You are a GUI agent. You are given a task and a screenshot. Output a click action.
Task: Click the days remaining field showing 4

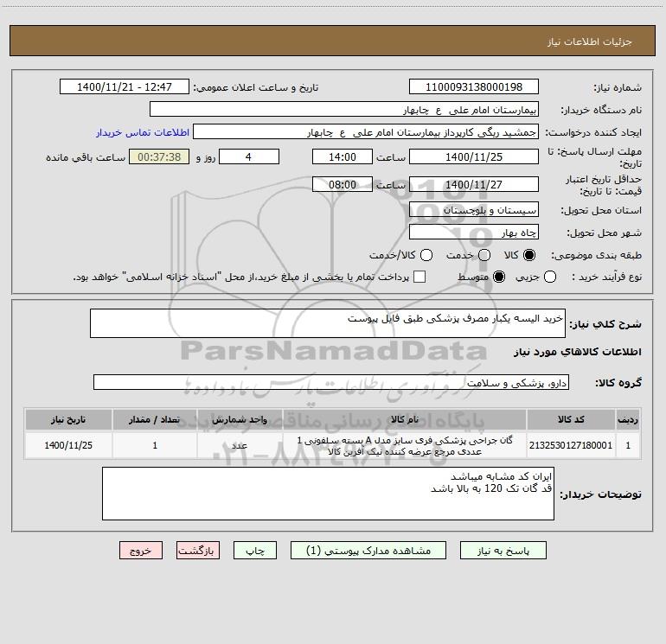(x=249, y=156)
